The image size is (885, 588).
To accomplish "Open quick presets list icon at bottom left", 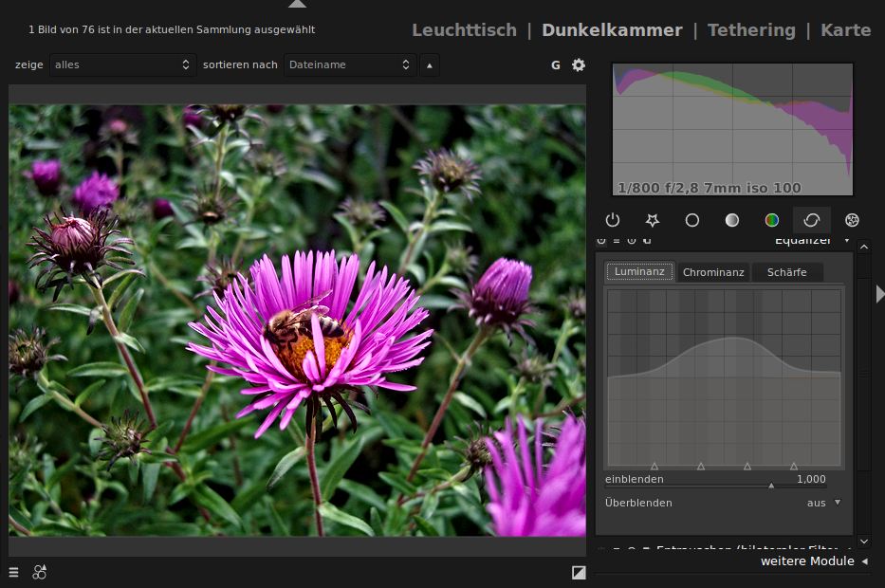I will pyautogui.click(x=13, y=572).
